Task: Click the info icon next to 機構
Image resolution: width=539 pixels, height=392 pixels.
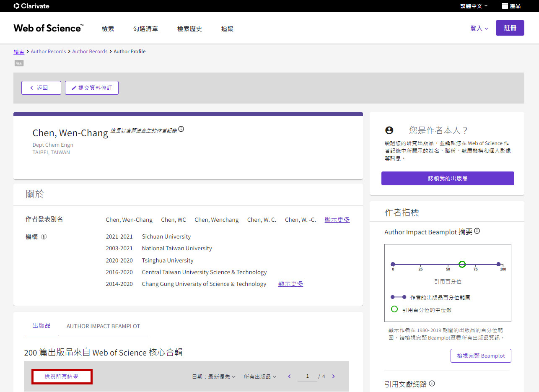Action: pyautogui.click(x=44, y=237)
